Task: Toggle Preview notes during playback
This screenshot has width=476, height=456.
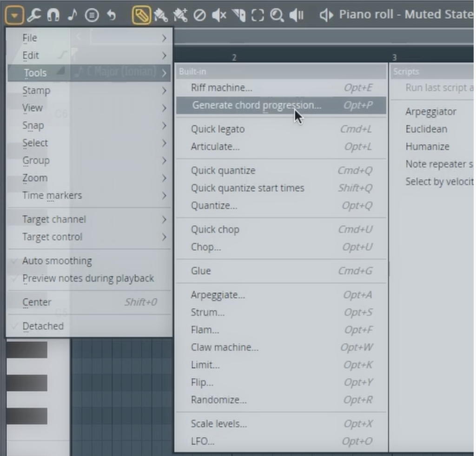Action: click(x=89, y=278)
